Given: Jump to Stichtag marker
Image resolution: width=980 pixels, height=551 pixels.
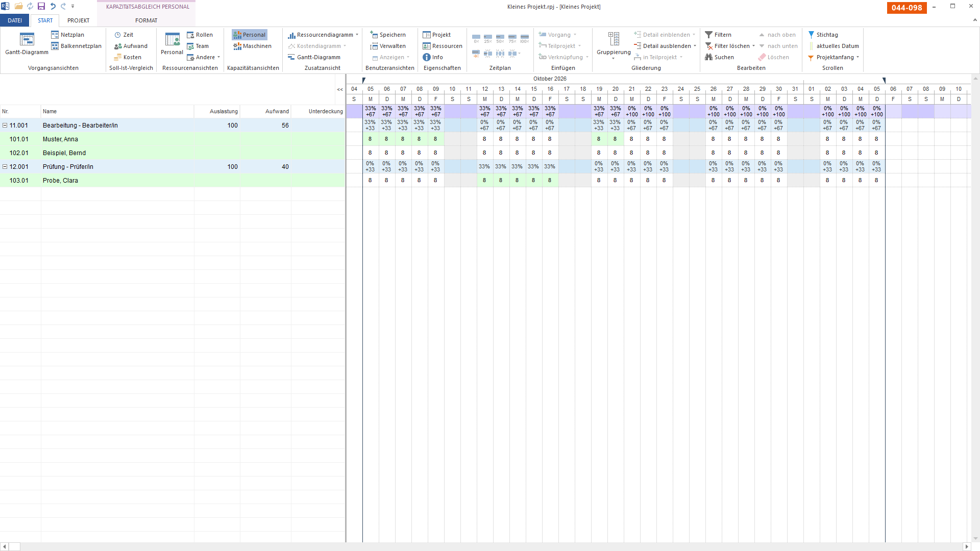Looking at the screenshot, I should pos(823,35).
